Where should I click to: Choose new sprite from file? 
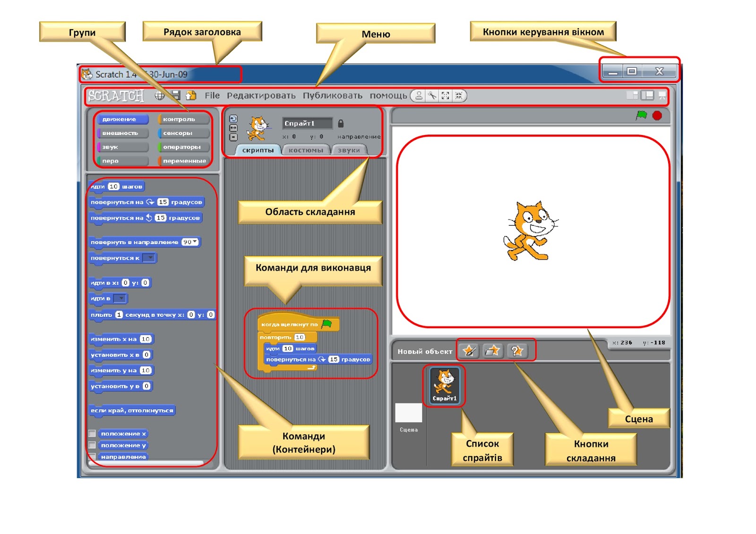tap(493, 351)
